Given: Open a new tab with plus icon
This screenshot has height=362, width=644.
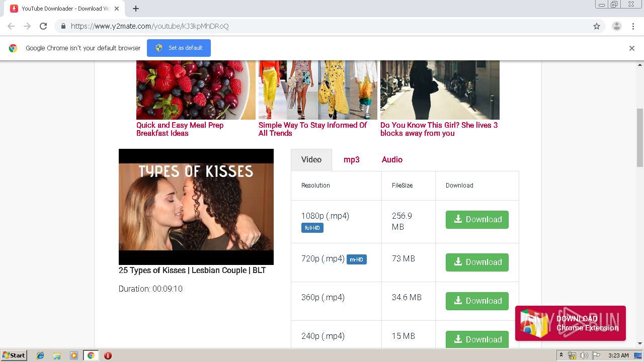Looking at the screenshot, I should (136, 9).
